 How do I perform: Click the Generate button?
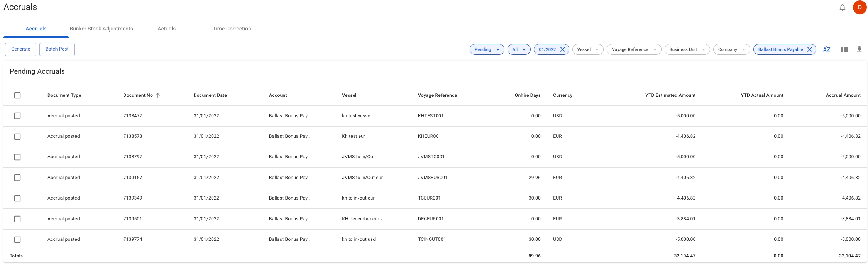(x=20, y=49)
